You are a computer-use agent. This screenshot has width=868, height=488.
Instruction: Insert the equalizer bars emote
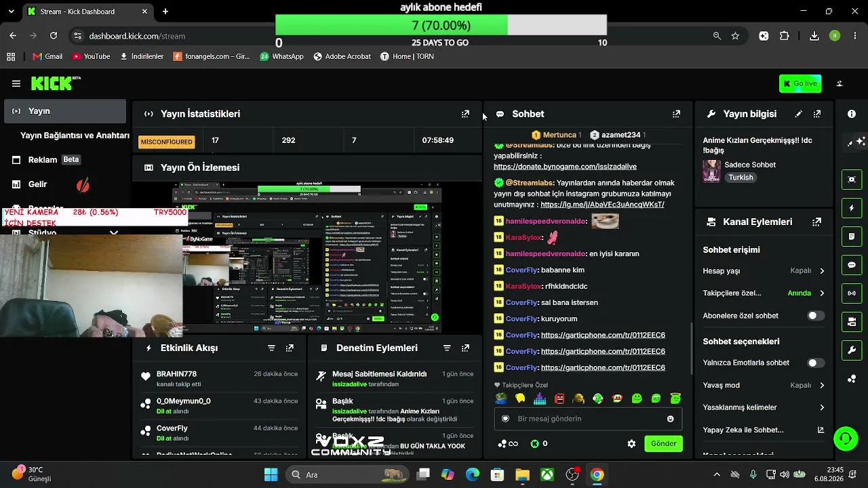(x=540, y=399)
